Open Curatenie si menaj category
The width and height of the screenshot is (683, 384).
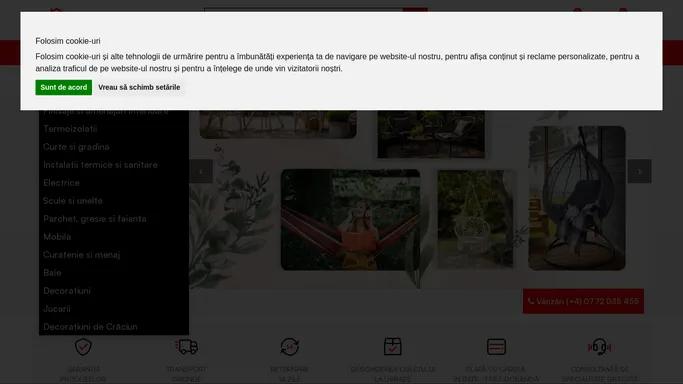pos(81,255)
